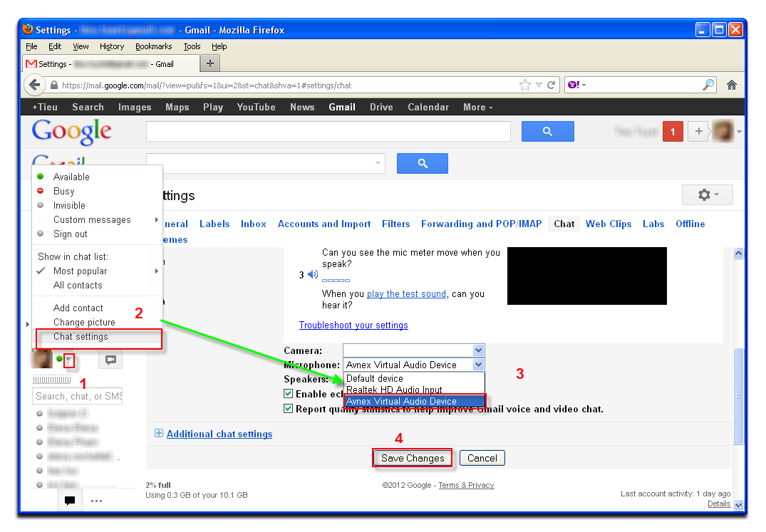
Task: Click the blue Google search button
Action: tap(548, 131)
